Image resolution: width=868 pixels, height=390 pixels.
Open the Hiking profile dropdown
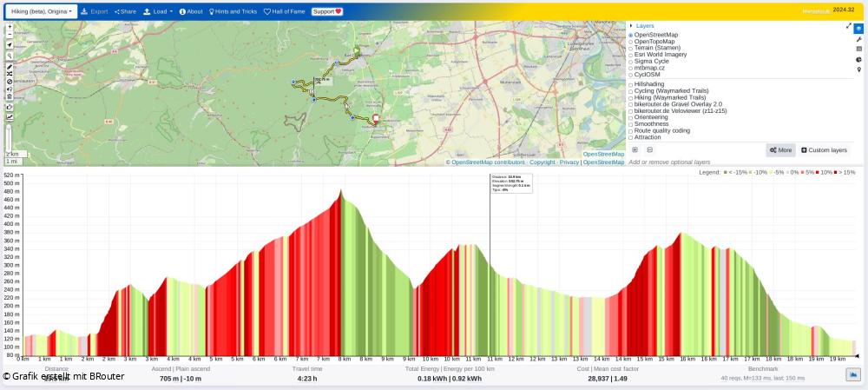point(41,11)
